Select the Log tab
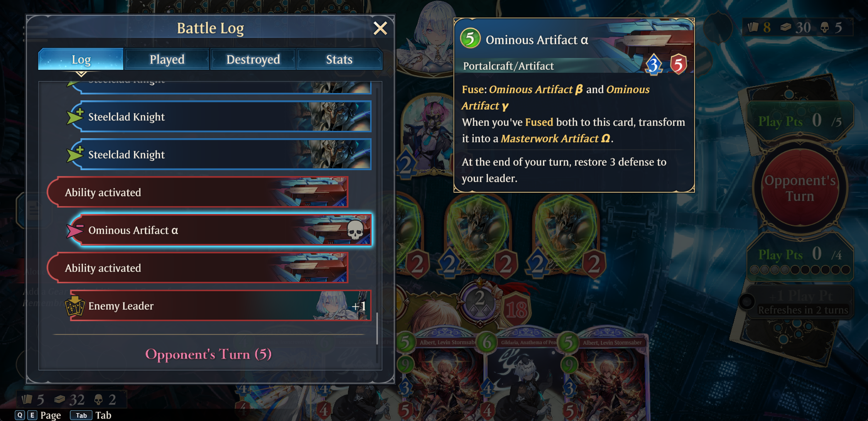The height and width of the screenshot is (421, 868). point(81,60)
